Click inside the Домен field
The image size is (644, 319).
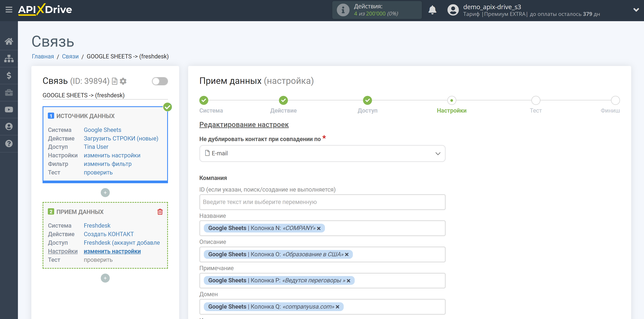(322, 307)
